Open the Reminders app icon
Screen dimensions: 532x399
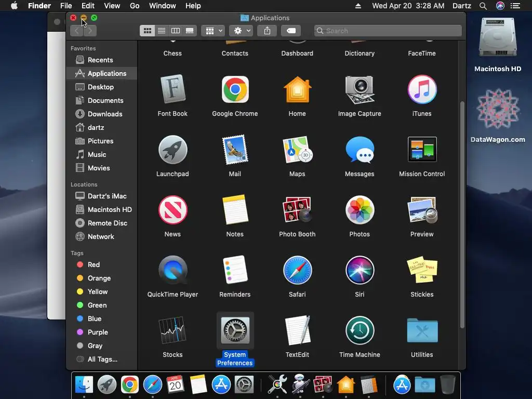235,270
